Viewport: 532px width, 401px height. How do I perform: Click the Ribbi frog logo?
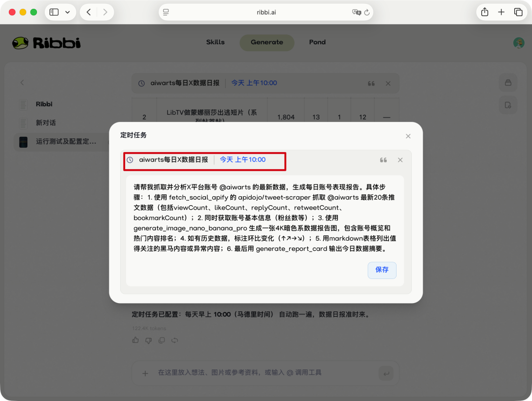pyautogui.click(x=20, y=43)
